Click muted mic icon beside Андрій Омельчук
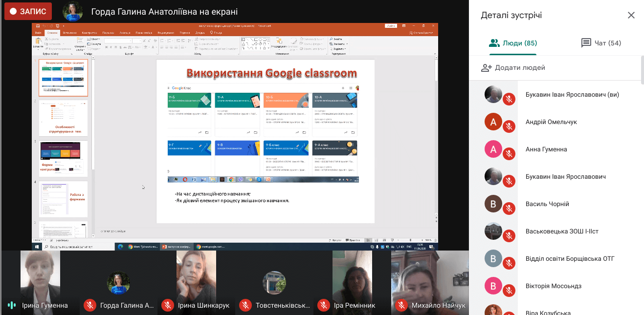This screenshot has height=315, width=644. tap(509, 126)
